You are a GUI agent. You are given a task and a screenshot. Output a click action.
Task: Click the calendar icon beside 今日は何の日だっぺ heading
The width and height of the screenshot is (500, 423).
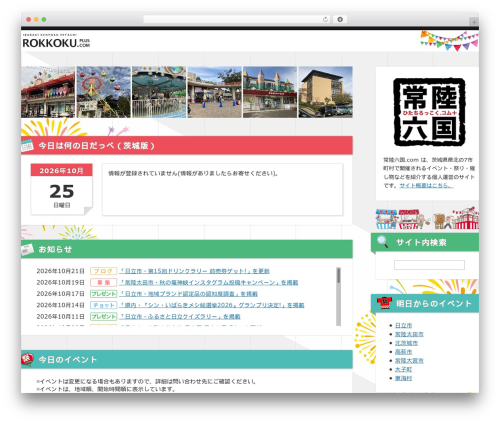(x=27, y=146)
